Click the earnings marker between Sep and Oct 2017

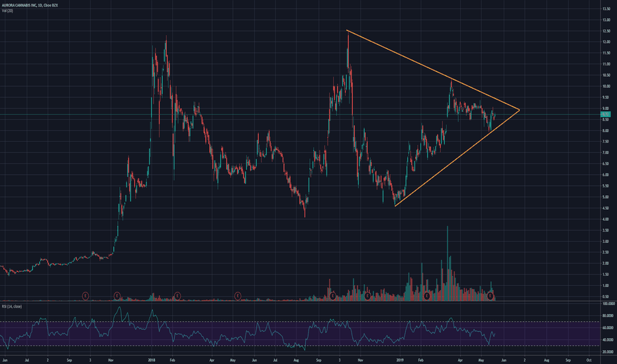pyautogui.click(x=85, y=296)
